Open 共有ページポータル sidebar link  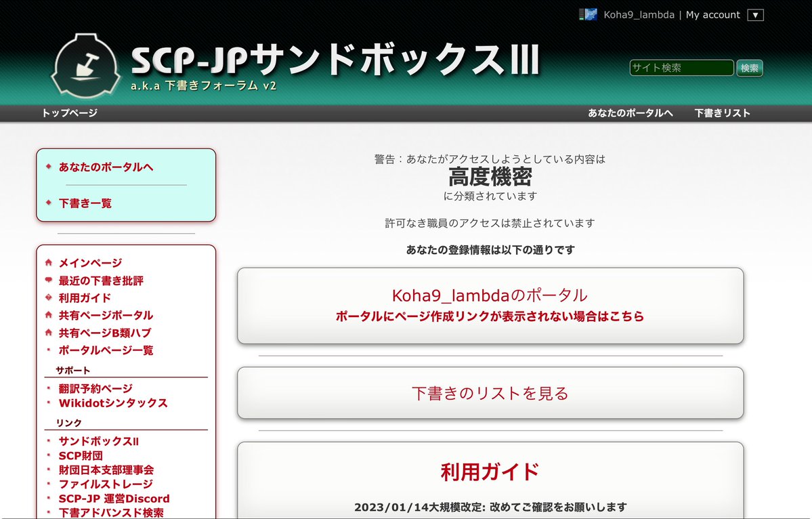(106, 316)
